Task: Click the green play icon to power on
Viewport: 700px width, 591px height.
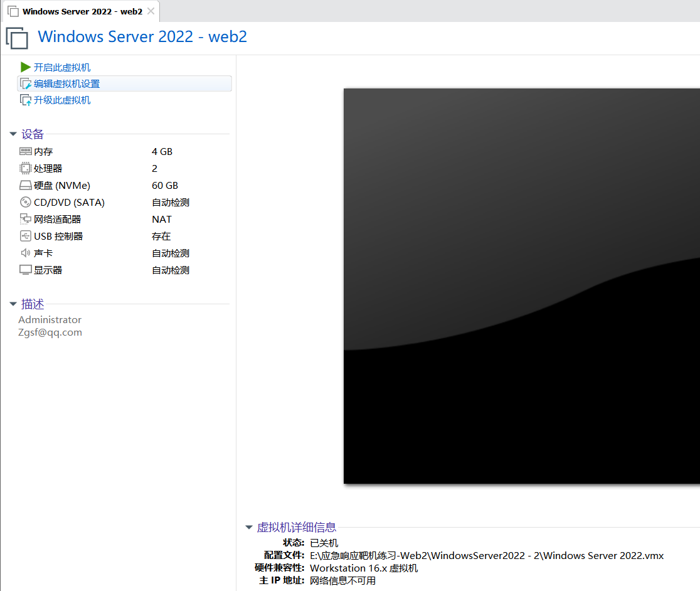Action: [x=26, y=67]
